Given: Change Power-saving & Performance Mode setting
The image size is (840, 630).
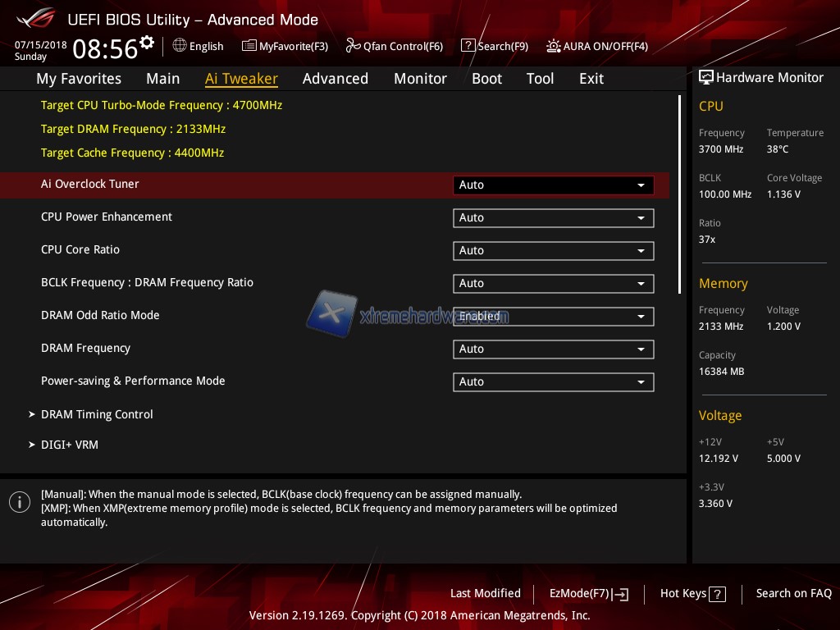Looking at the screenshot, I should [x=553, y=382].
